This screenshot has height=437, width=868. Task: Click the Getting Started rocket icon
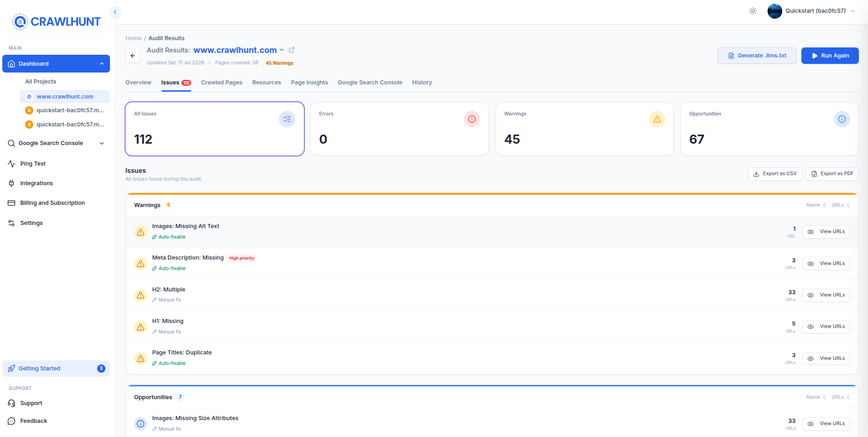pyautogui.click(x=11, y=369)
